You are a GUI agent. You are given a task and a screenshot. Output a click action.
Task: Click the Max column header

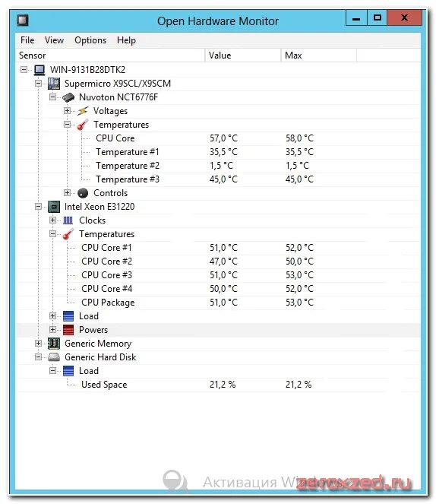pyautogui.click(x=319, y=55)
